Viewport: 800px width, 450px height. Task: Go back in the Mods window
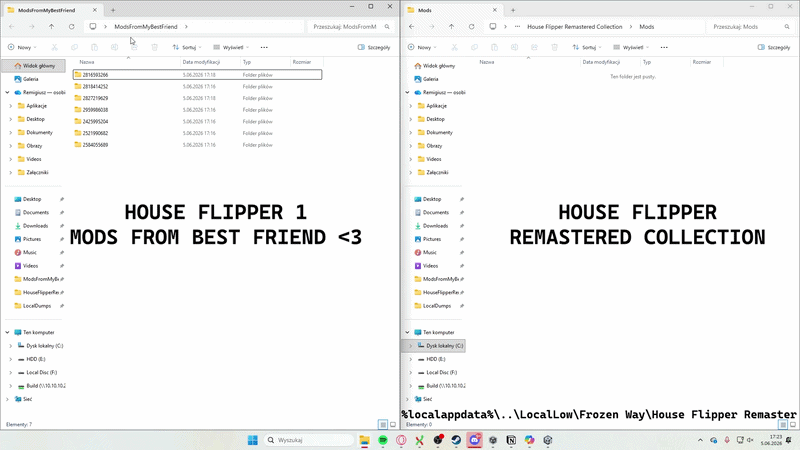click(x=412, y=27)
